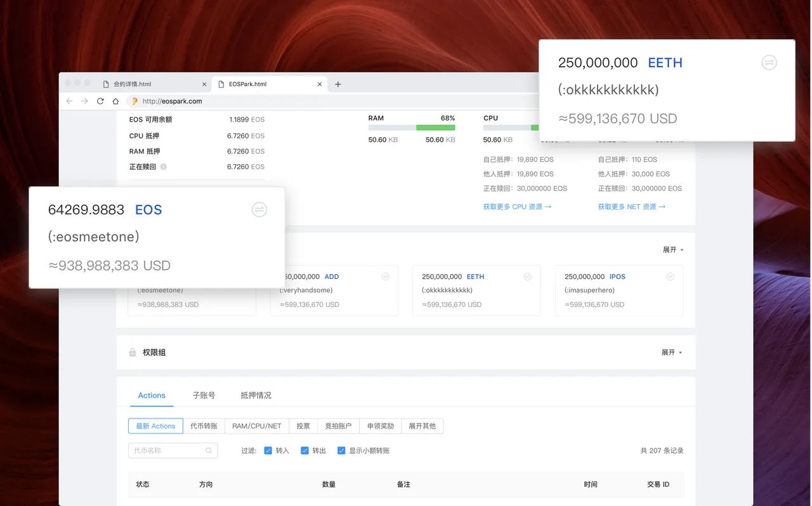Click the (:imasuperhero) account text
This screenshot has height=506, width=812.
point(591,290)
